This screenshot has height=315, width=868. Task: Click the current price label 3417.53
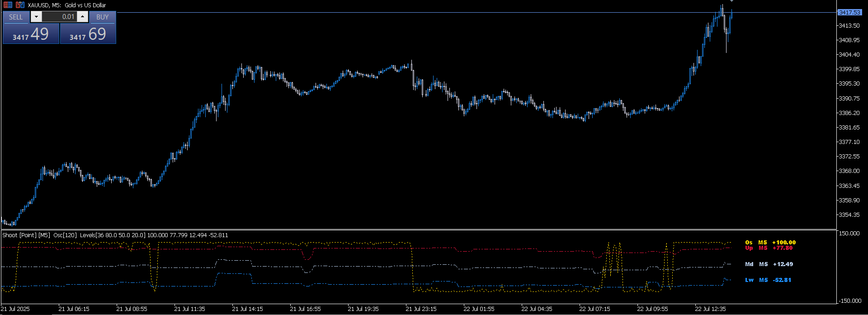click(x=849, y=12)
